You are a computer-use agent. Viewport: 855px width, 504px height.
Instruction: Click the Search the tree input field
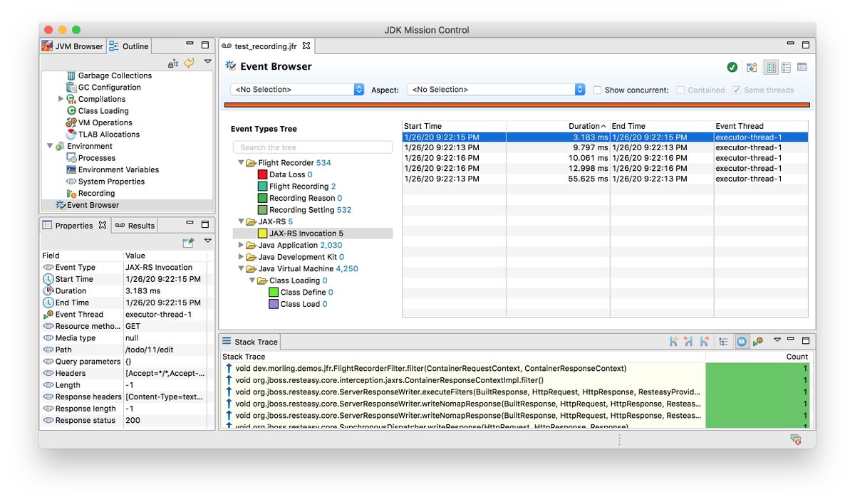click(x=313, y=147)
